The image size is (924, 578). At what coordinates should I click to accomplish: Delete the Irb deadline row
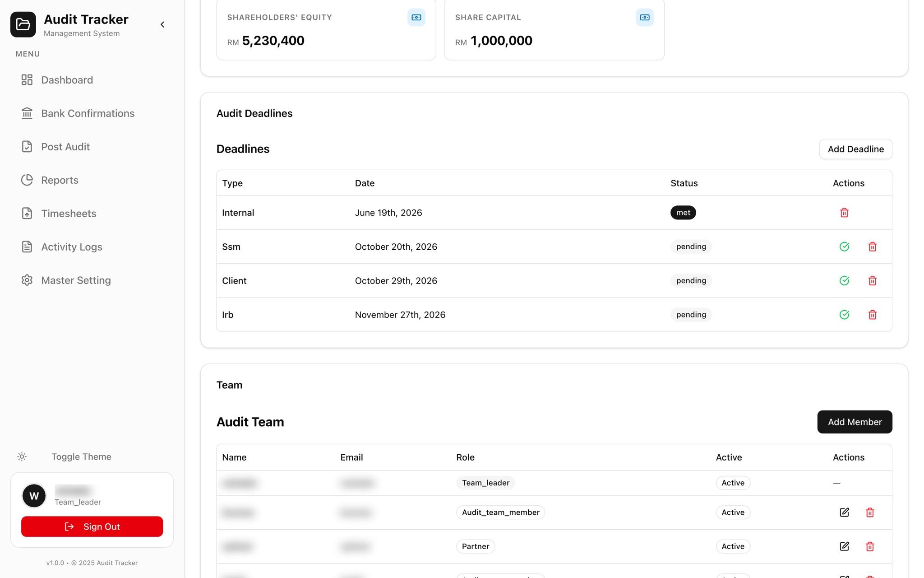pos(872,315)
